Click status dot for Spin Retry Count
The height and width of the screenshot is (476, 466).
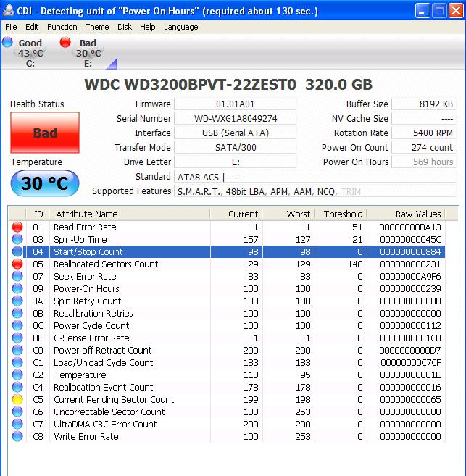pos(17,301)
